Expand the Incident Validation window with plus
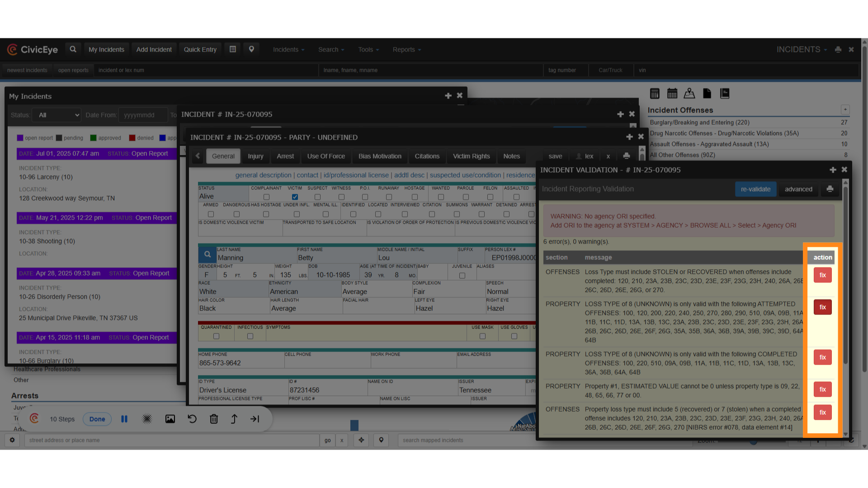The height and width of the screenshot is (488, 868). [x=833, y=170]
